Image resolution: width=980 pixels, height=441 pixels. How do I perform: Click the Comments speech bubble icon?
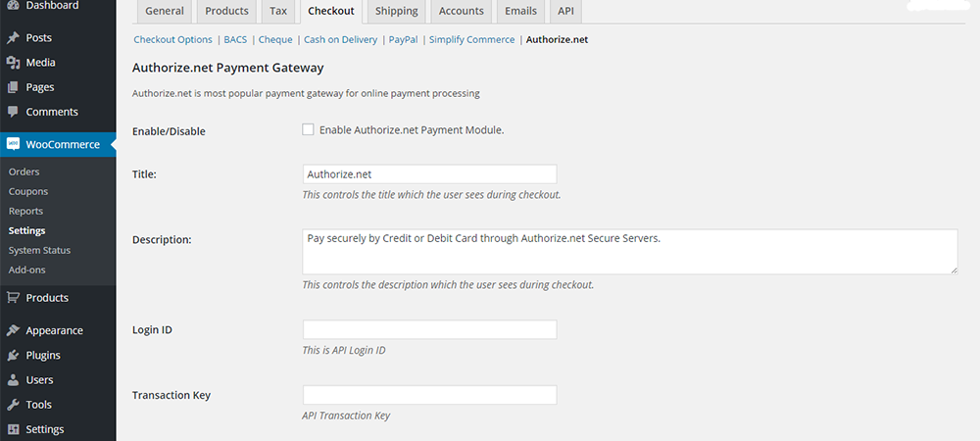click(x=14, y=112)
